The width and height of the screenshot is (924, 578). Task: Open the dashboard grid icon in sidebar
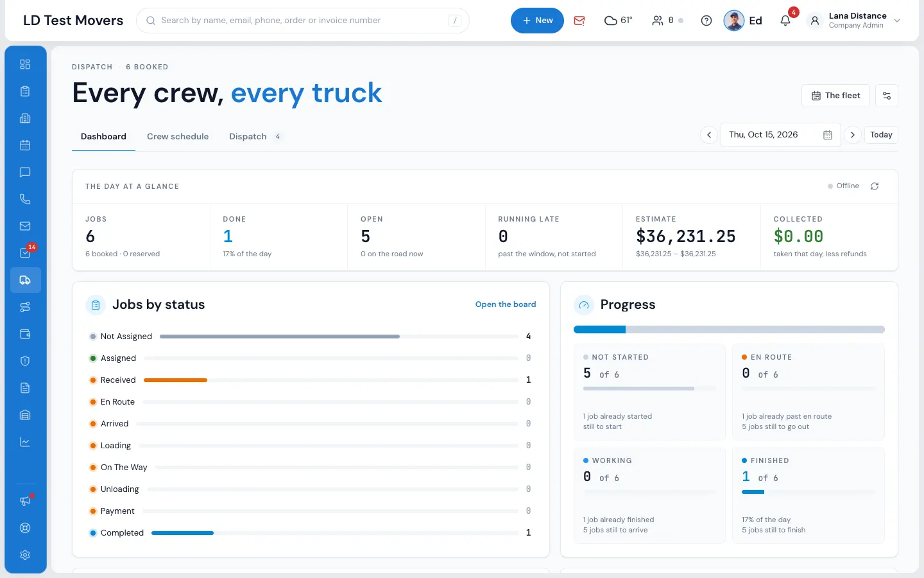click(25, 64)
